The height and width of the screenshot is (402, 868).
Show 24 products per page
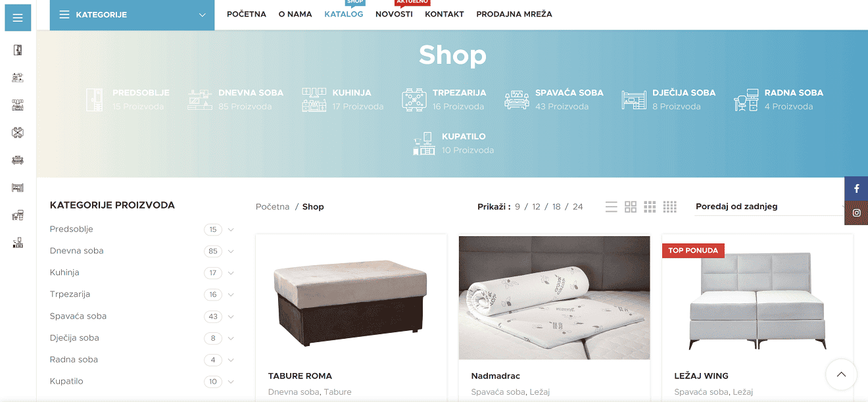pos(577,207)
